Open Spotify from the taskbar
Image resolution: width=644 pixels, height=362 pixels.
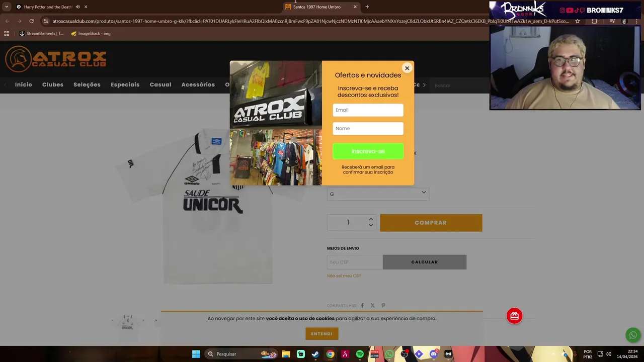(360, 354)
